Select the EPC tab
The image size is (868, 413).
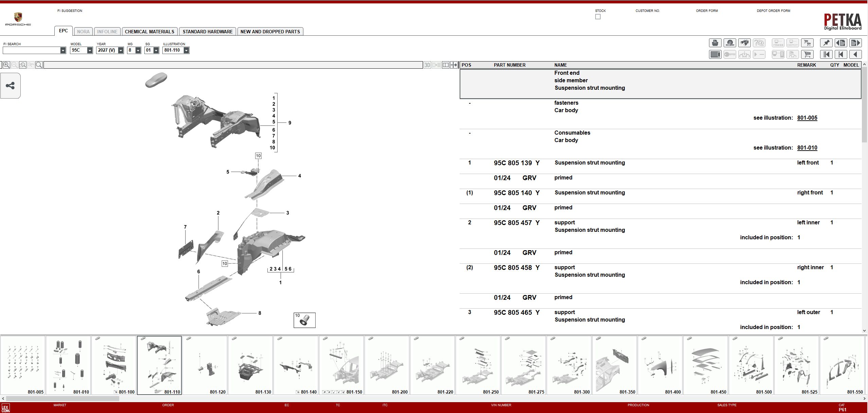click(x=64, y=31)
